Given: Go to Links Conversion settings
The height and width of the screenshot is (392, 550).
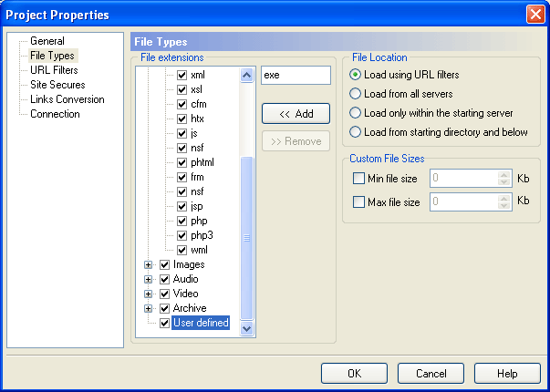Looking at the screenshot, I should coord(67,99).
